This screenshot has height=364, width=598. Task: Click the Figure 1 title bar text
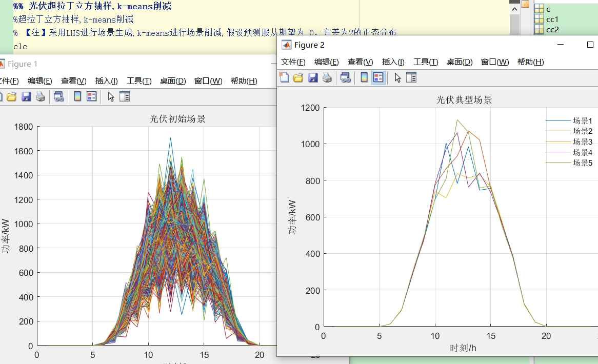(x=23, y=64)
